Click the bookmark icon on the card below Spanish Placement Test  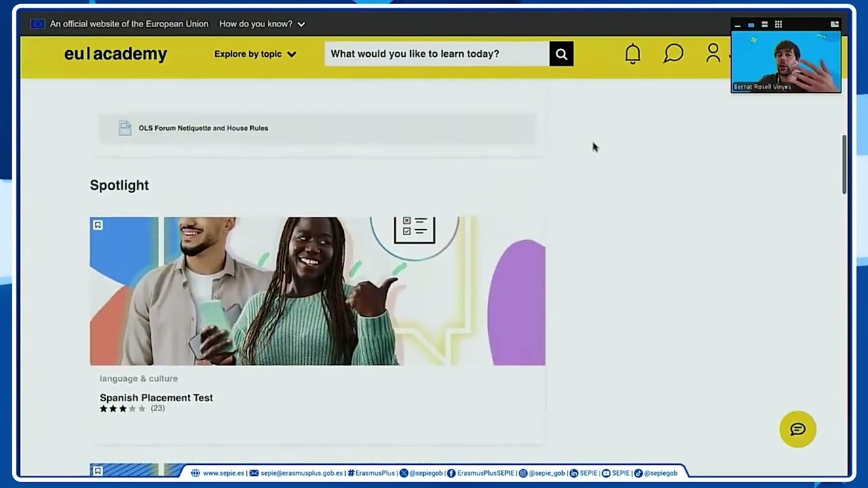tap(98, 470)
